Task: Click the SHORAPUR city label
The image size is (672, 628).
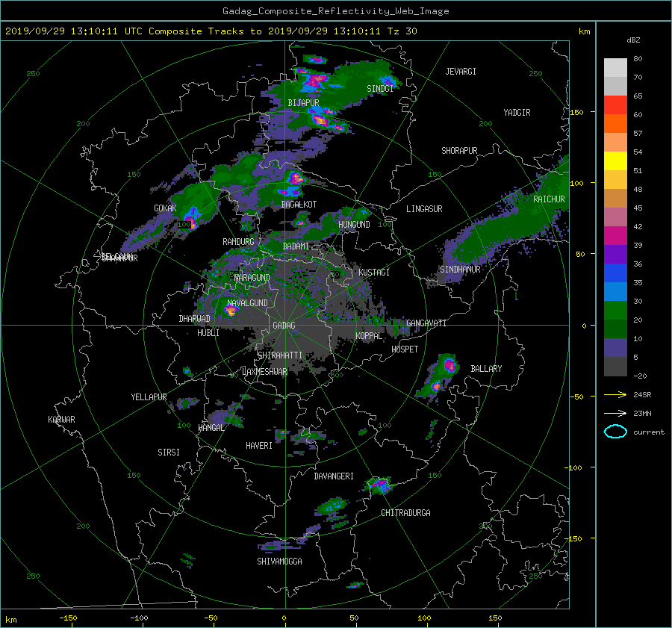Action: (x=459, y=151)
